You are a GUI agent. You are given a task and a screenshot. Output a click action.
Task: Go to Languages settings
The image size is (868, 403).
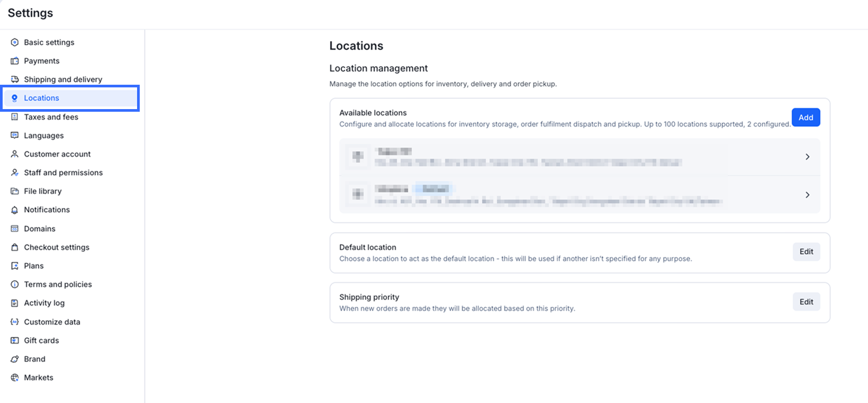point(44,136)
